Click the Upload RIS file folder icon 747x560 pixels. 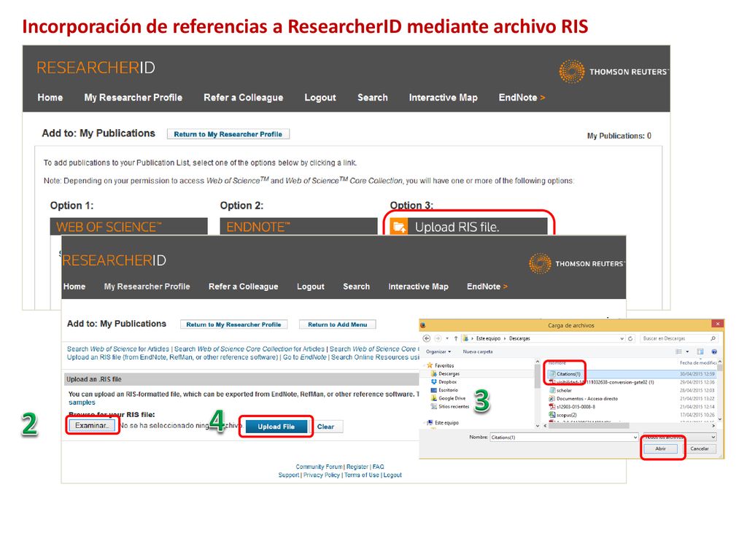tap(399, 227)
